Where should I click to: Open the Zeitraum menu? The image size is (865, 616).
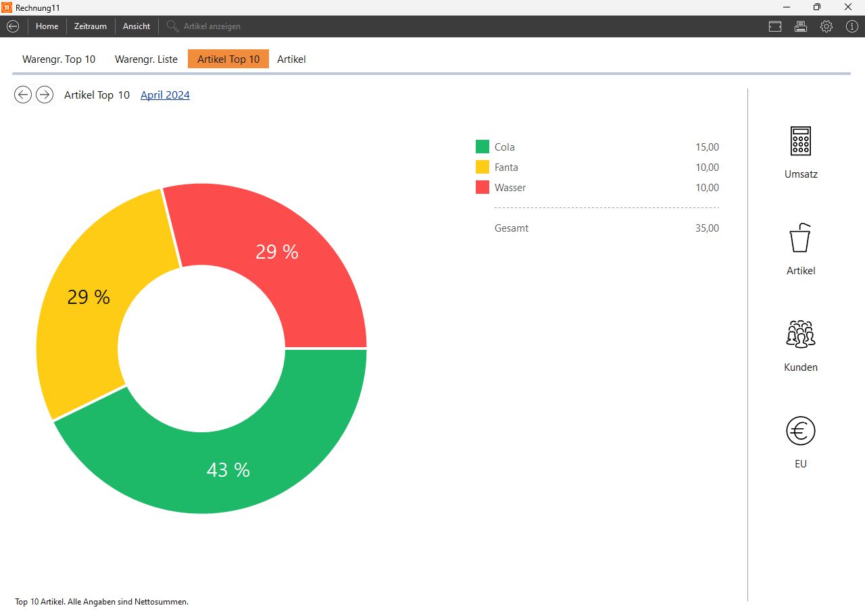point(91,26)
